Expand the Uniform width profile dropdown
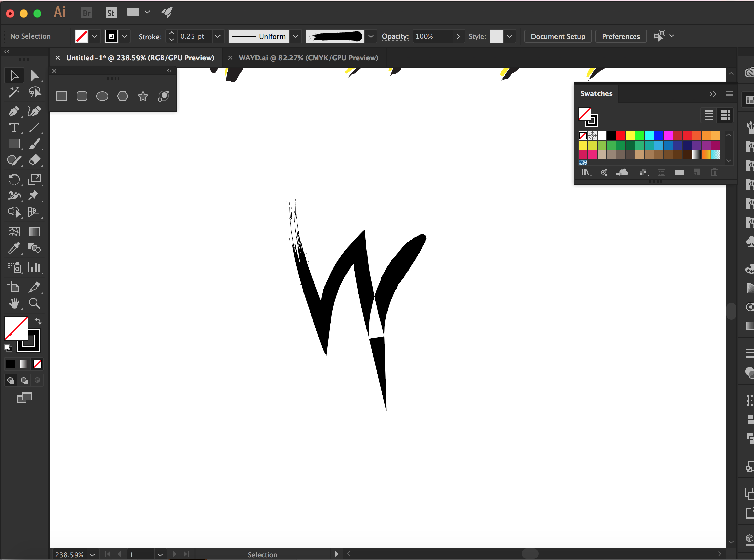Viewport: 754px width, 560px height. (x=296, y=36)
